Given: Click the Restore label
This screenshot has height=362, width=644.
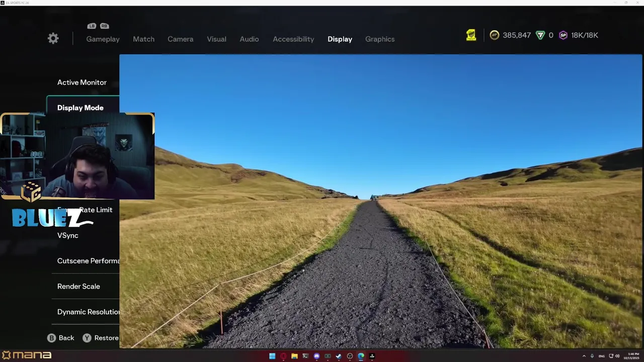Looking at the screenshot, I should click(x=106, y=338).
